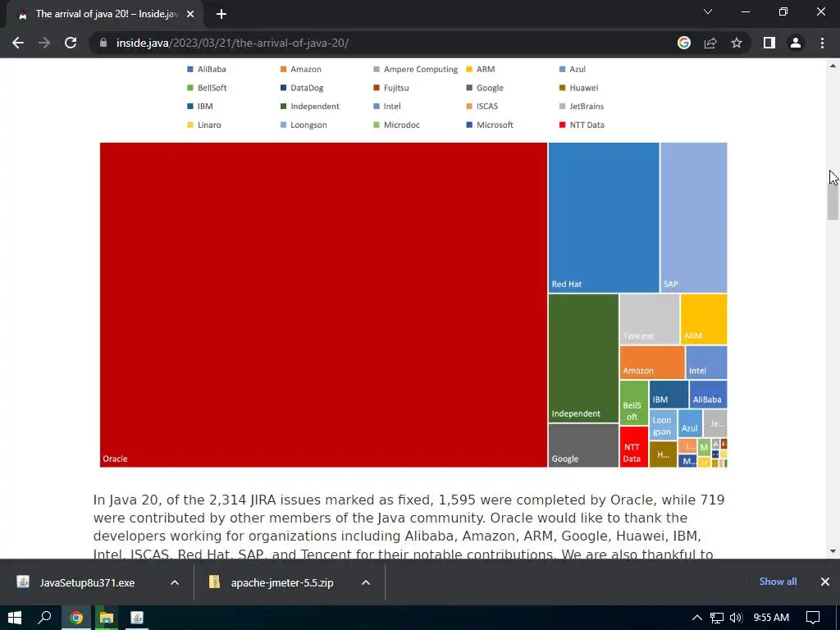Open the Windows Start menu
Screen dimensions: 840x630
coord(15,618)
